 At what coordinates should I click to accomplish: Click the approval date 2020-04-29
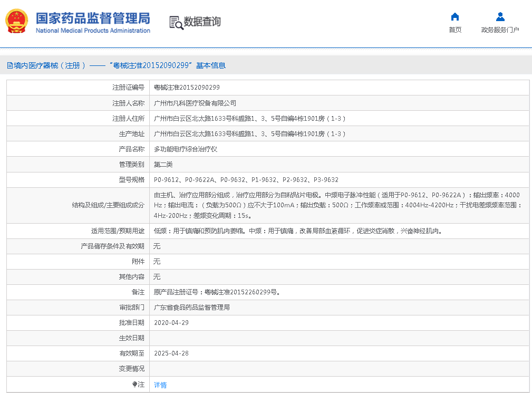171,322
